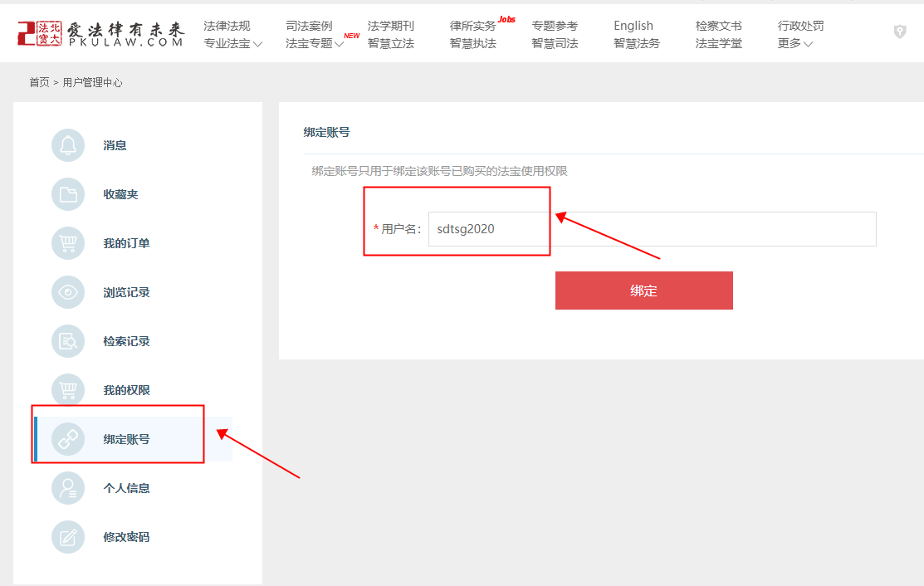
Task: Expand the 专业法宝 dropdown menu
Action: (232, 43)
